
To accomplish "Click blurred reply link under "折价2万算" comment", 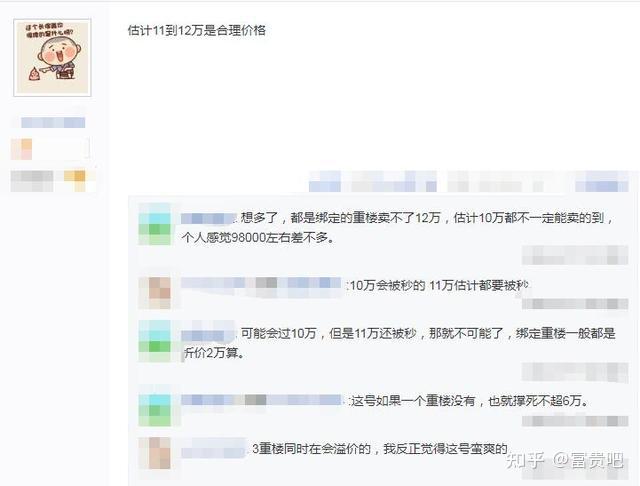I will (575, 373).
